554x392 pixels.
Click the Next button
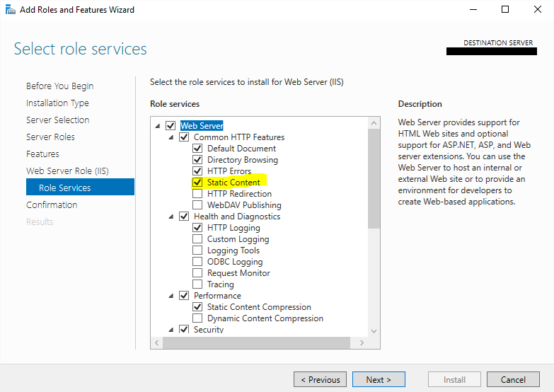pyautogui.click(x=379, y=379)
